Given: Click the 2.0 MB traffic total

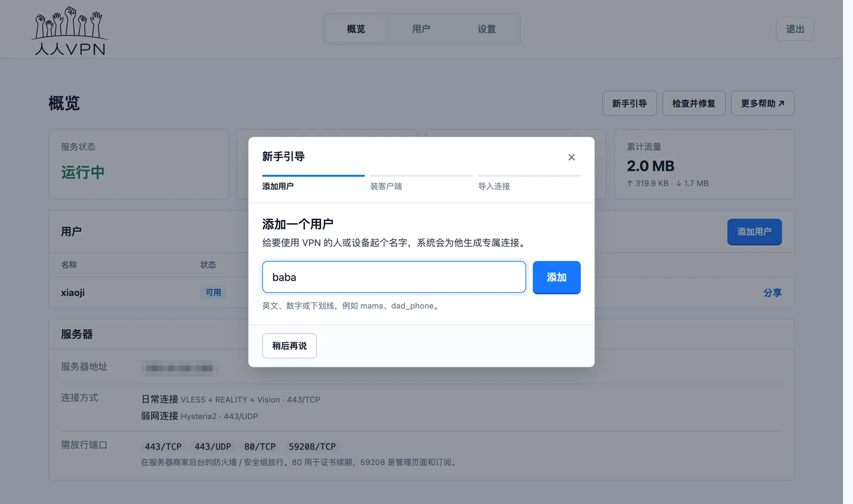Looking at the screenshot, I should click(650, 166).
